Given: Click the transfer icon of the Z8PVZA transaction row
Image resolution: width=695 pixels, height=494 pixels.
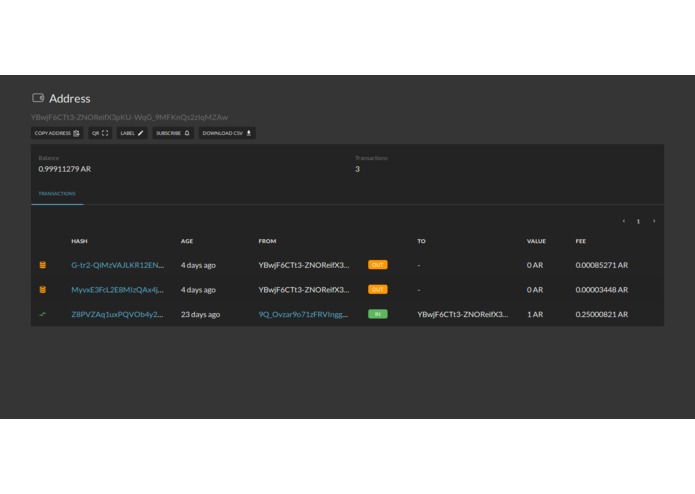Looking at the screenshot, I should (x=43, y=314).
